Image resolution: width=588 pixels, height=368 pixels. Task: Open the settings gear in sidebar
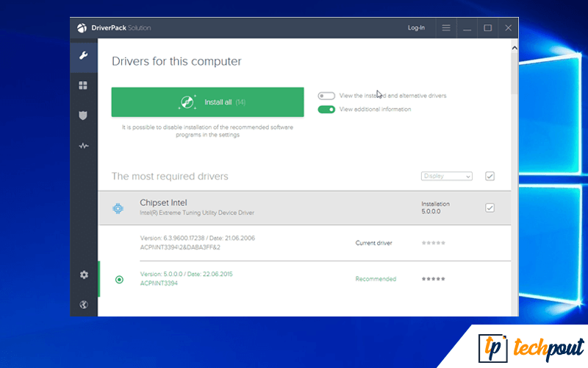click(x=84, y=275)
